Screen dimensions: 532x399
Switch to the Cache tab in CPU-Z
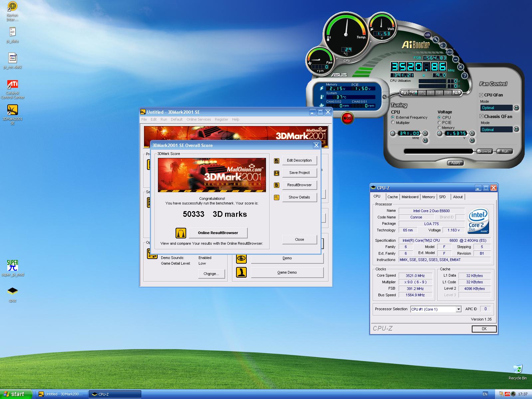click(x=392, y=197)
